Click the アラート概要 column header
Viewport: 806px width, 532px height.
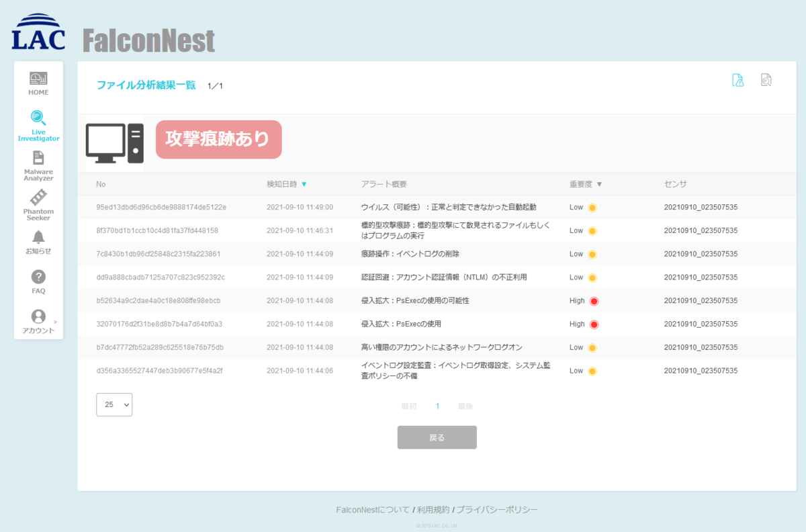pos(384,184)
